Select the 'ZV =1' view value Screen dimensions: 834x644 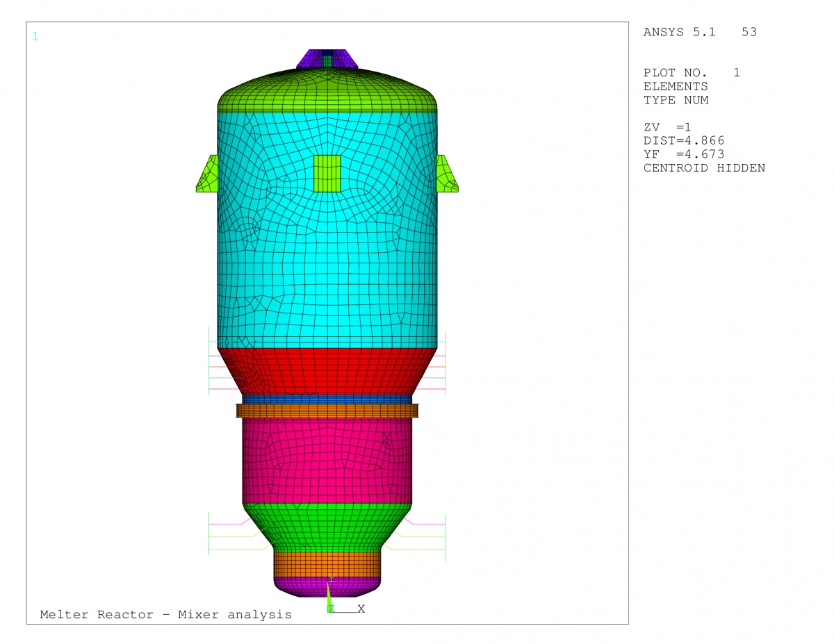tap(667, 127)
